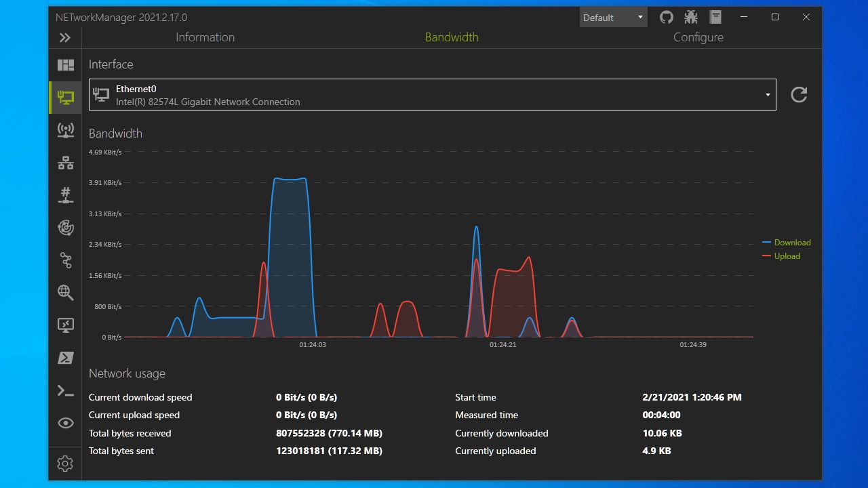Click the bug report icon
This screenshot has height=488, width=868.
(691, 17)
